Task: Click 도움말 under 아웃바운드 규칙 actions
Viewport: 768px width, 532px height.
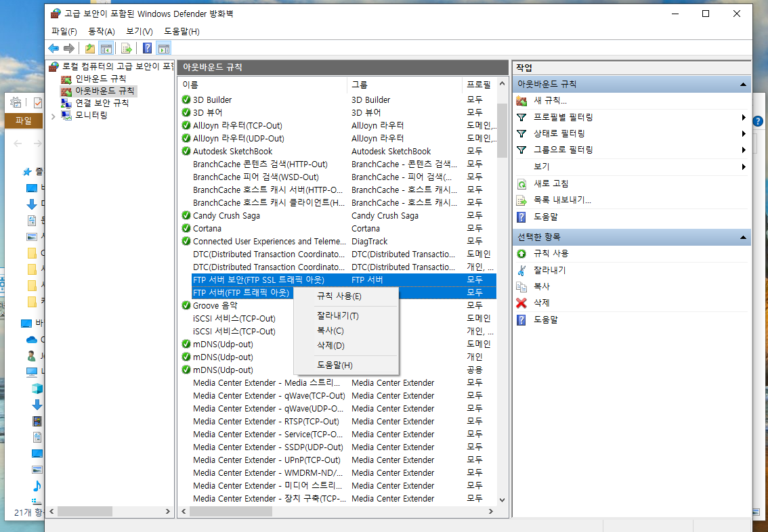Action: point(546,217)
